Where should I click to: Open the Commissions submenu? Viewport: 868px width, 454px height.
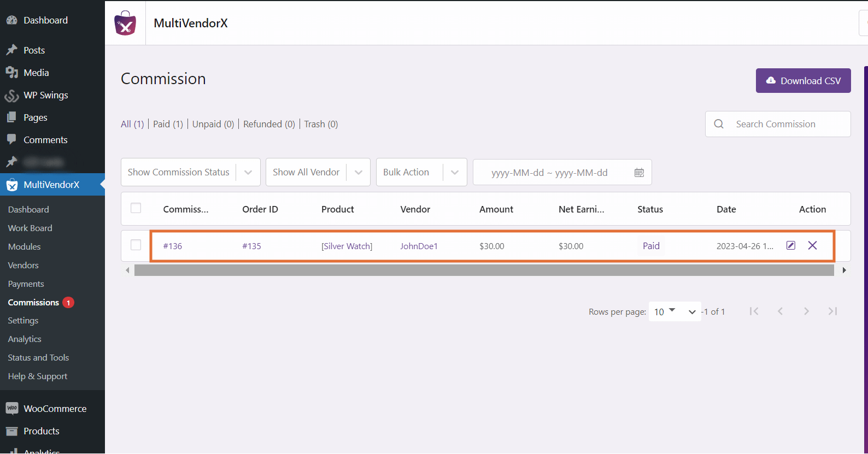33,303
